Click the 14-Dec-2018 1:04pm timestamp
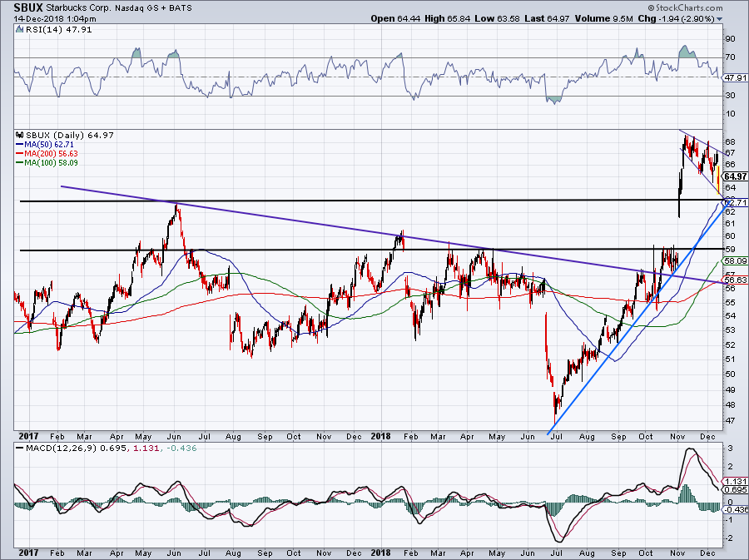This screenshot has width=749, height=560. [55, 19]
